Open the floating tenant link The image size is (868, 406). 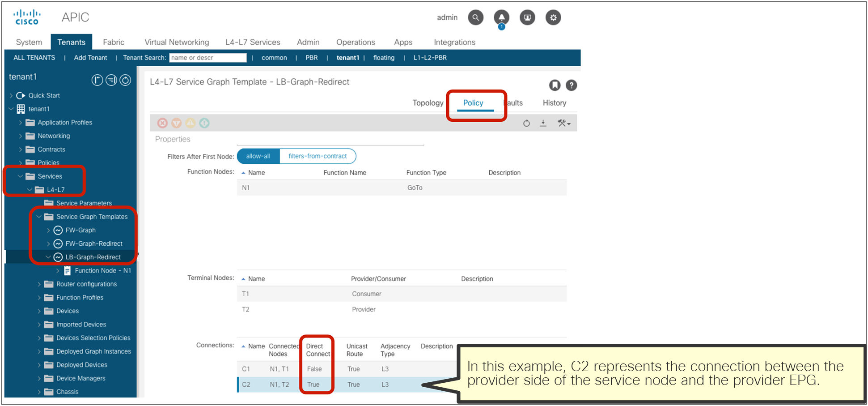coord(384,58)
